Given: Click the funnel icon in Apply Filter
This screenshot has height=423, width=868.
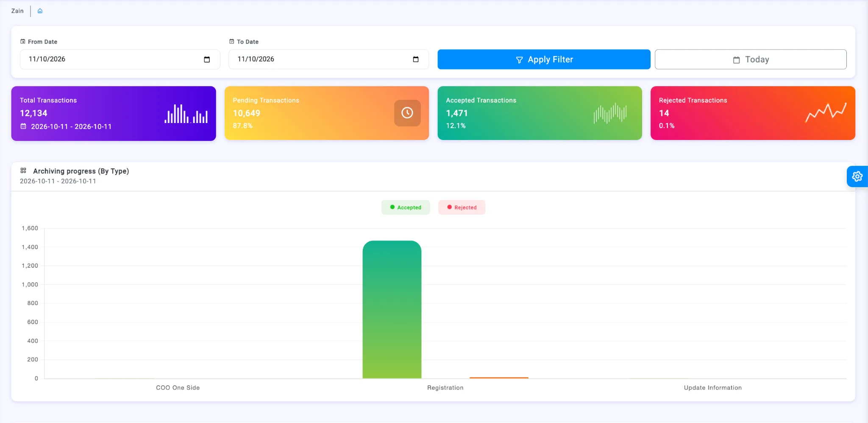Looking at the screenshot, I should tap(519, 60).
